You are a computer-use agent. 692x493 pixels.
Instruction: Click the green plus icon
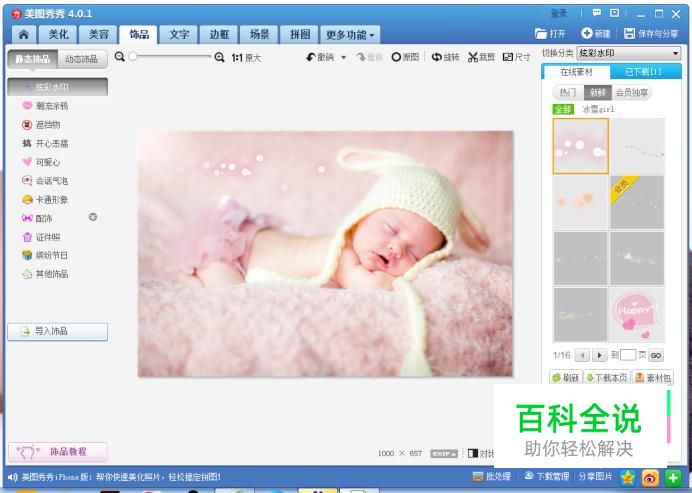[x=673, y=478]
